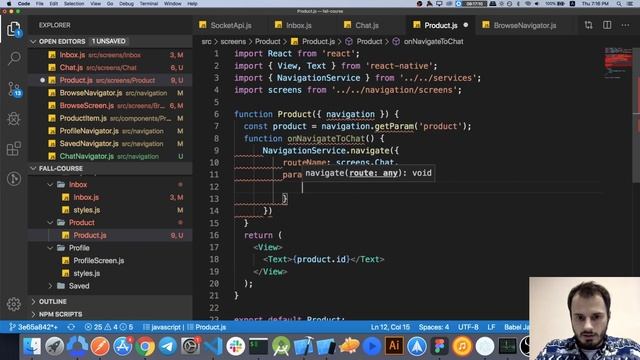Open the Selection menu in menu bar
The image size is (640, 360).
pyautogui.click(x=74, y=4)
